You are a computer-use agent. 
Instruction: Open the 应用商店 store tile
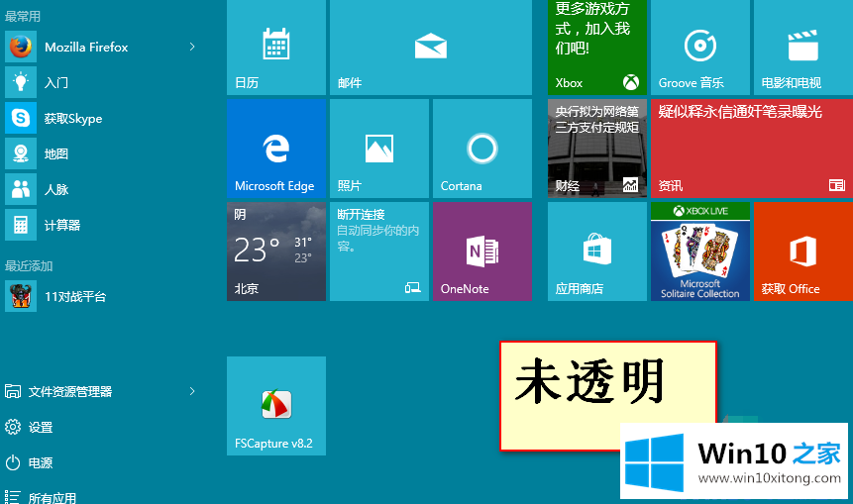(596, 252)
